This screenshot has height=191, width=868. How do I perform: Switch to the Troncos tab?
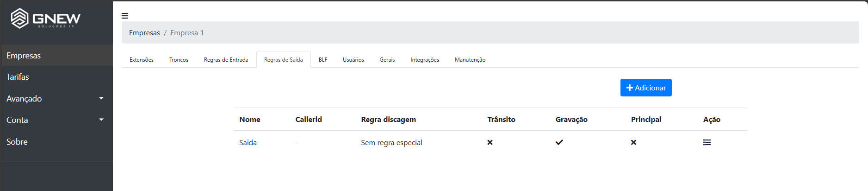[179, 60]
